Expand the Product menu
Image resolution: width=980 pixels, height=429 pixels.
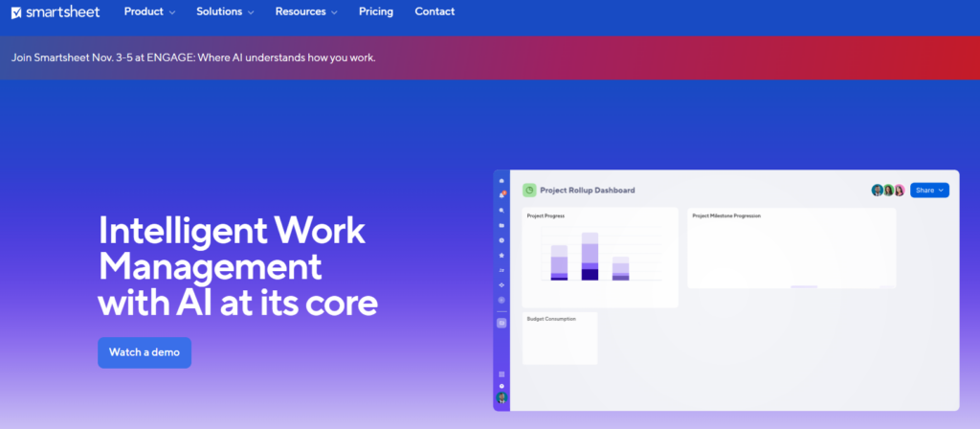(x=149, y=11)
